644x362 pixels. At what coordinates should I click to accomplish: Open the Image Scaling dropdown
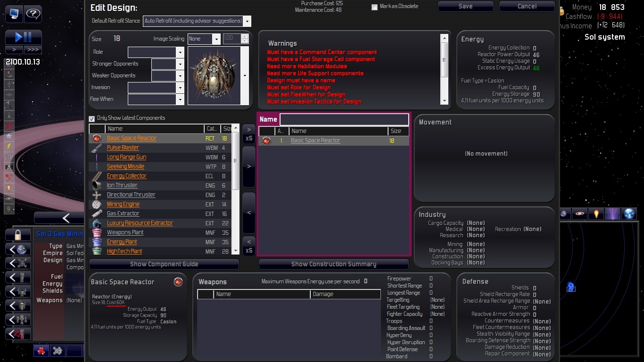pyautogui.click(x=204, y=39)
